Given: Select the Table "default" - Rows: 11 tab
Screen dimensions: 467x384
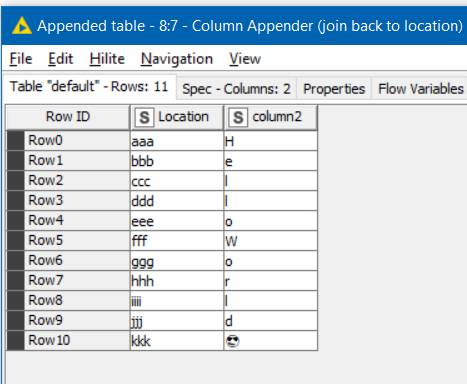Looking at the screenshot, I should pyautogui.click(x=89, y=87).
